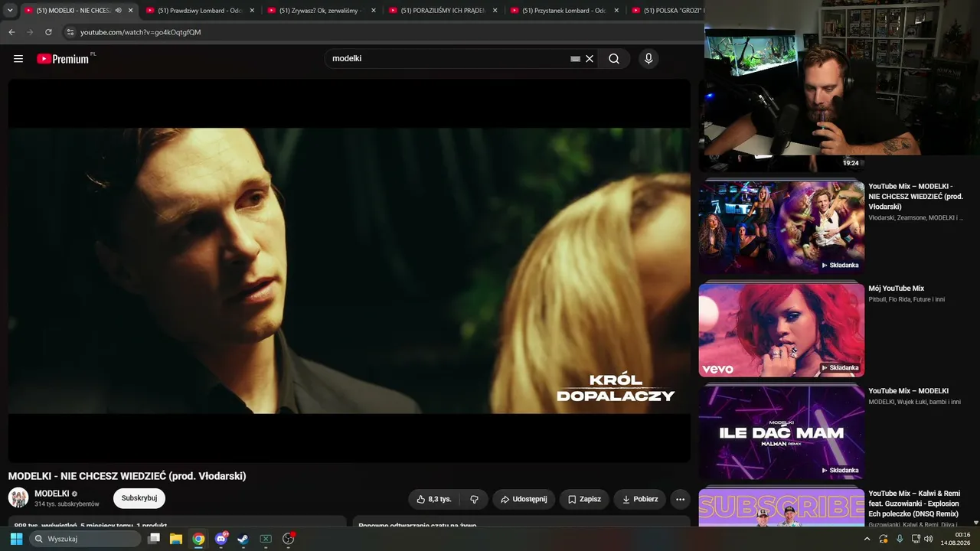
Task: Click the 314 tys. subskrybentów text
Action: [67, 504]
